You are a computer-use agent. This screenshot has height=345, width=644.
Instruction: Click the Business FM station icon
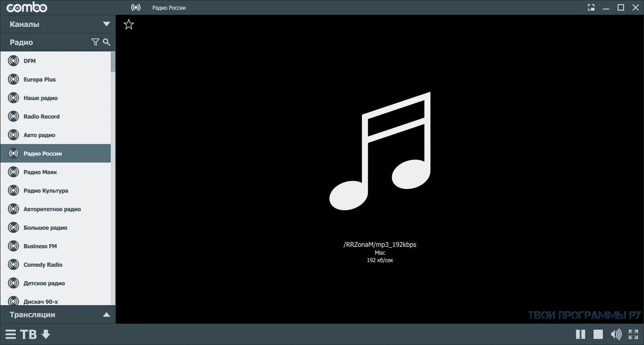pos(13,246)
